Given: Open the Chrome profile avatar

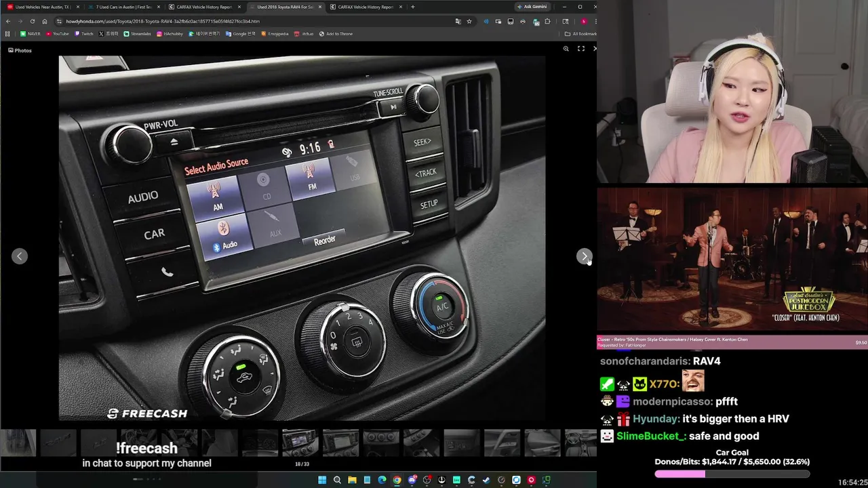Looking at the screenshot, I should coord(583,21).
